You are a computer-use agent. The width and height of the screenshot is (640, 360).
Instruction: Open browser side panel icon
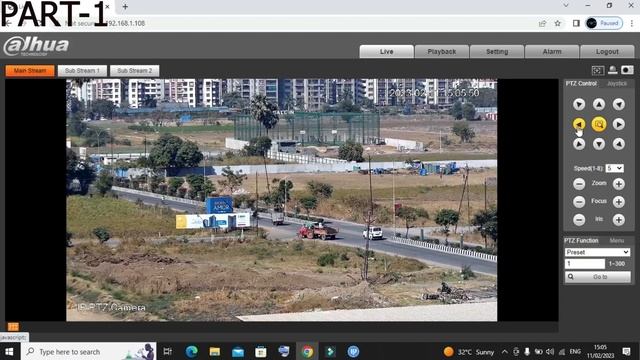(576, 23)
